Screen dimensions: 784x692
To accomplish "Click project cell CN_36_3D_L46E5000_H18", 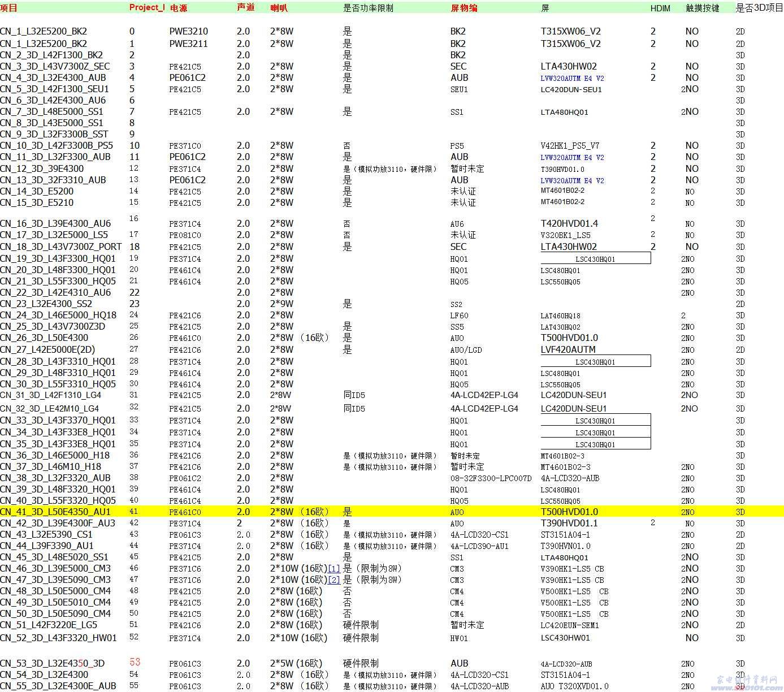I will tap(55, 456).
